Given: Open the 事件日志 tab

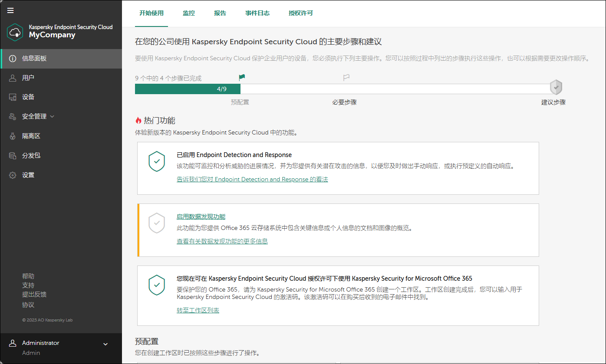Looking at the screenshot, I should point(257,13).
